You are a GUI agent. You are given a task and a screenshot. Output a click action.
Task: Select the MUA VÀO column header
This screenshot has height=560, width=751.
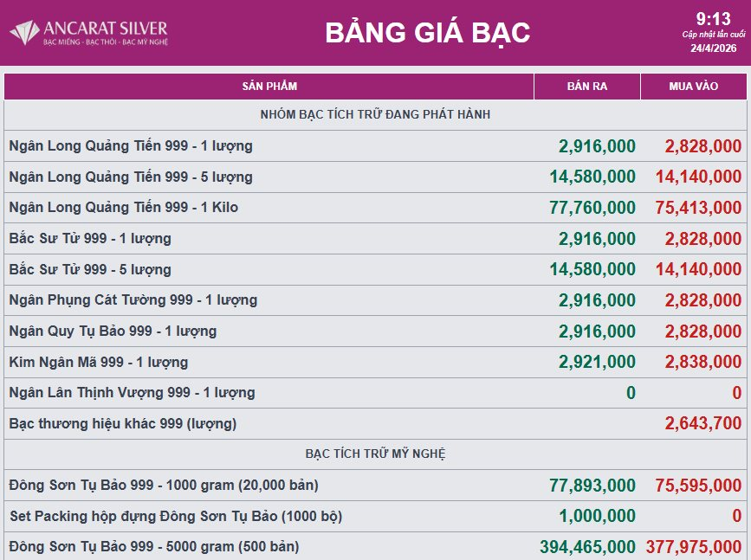click(x=693, y=87)
